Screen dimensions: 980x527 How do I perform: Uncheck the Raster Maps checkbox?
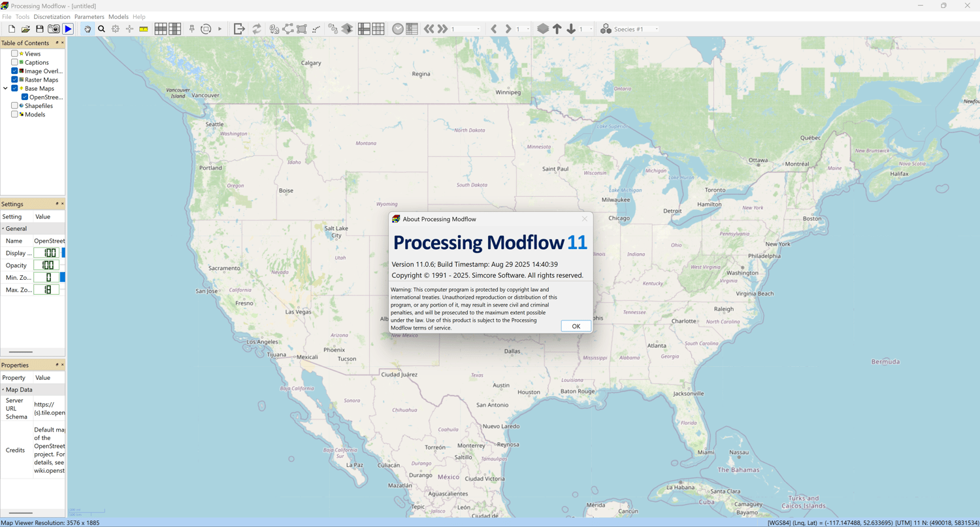tap(14, 80)
